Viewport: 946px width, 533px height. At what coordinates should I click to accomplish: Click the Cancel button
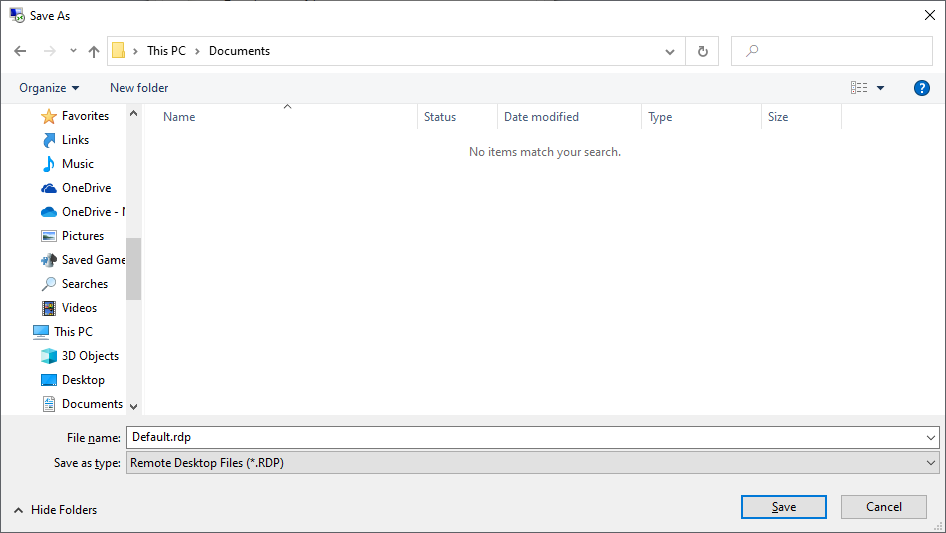884,507
